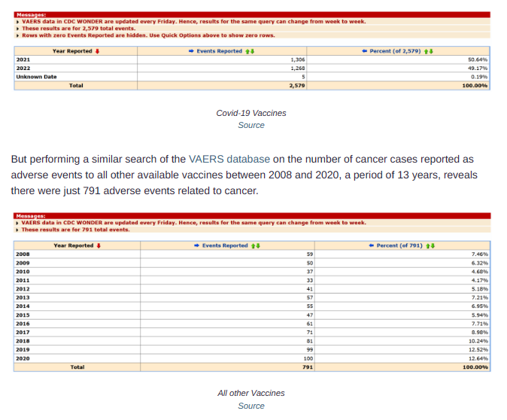This screenshot has height=420, width=507.
Task: Select the 2017 year row label
Action: 23,332
